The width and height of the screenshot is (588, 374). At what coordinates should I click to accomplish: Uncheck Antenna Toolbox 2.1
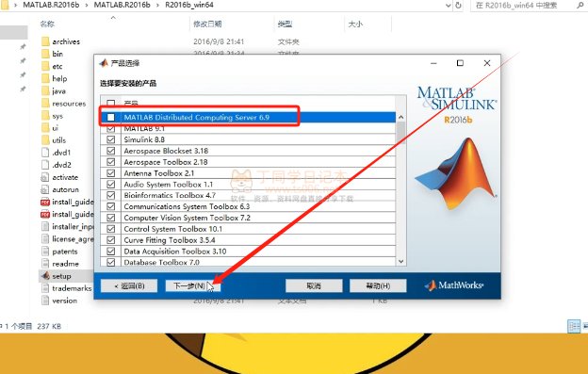(110, 173)
